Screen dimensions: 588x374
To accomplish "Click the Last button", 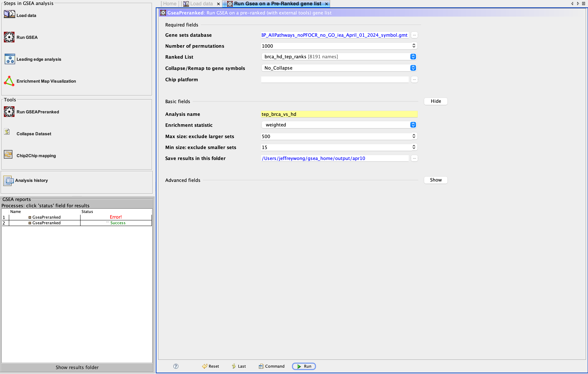I will tap(239, 366).
